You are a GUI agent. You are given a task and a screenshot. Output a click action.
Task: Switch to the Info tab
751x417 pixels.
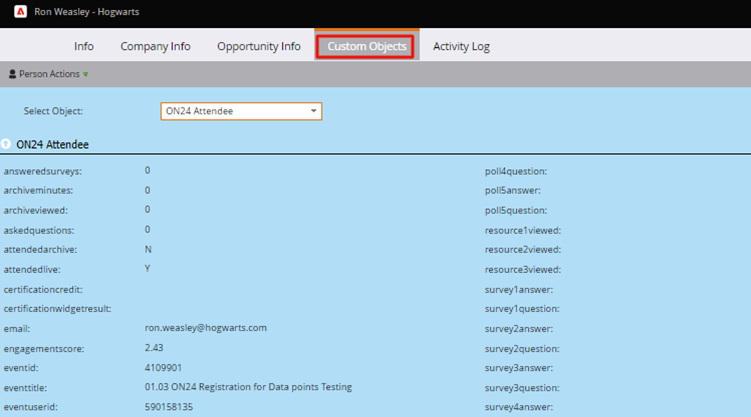pos(84,46)
